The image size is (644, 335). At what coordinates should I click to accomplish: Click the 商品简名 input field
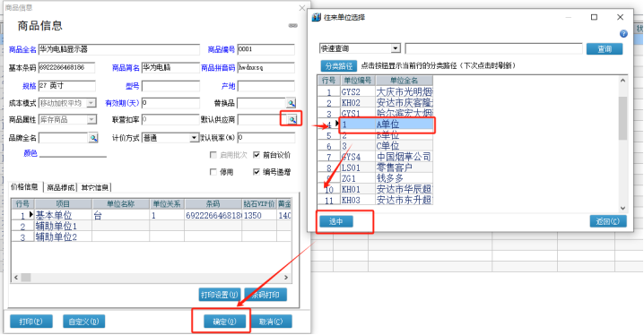tap(170, 68)
